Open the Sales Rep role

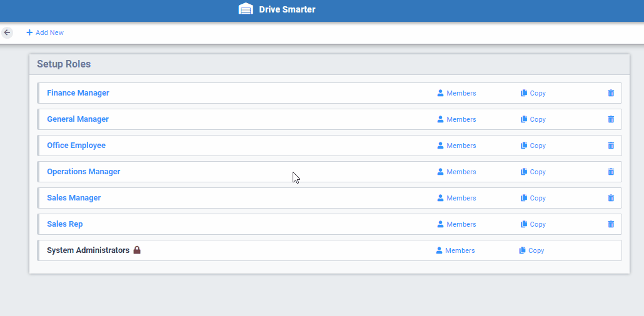64,224
